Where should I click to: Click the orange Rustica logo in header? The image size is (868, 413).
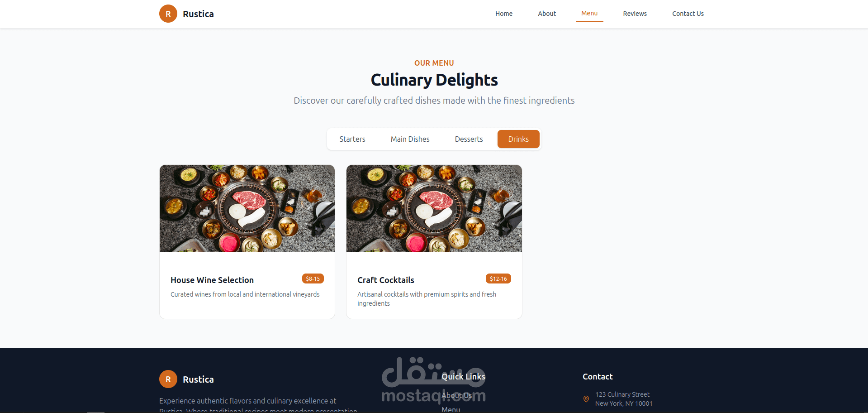pyautogui.click(x=168, y=14)
